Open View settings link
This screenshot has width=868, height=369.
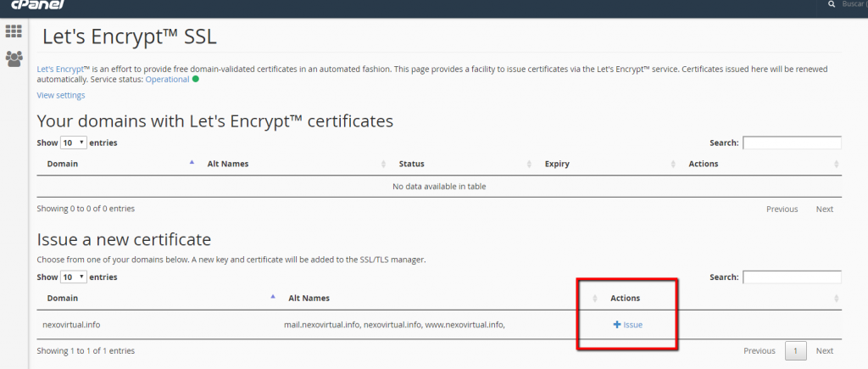tap(61, 95)
